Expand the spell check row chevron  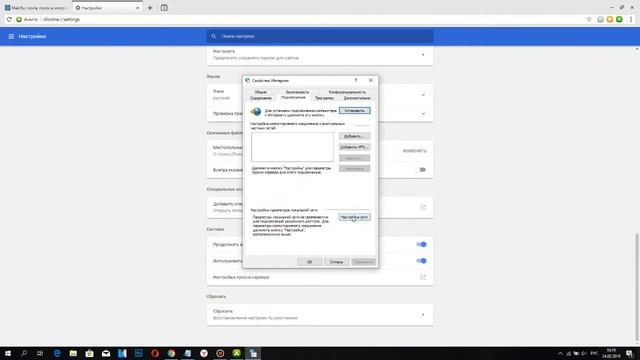(423, 113)
